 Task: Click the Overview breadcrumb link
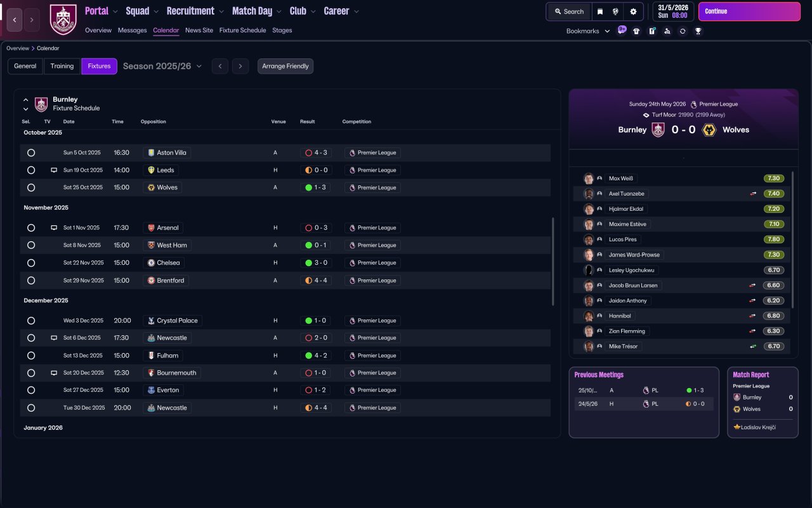pos(18,48)
